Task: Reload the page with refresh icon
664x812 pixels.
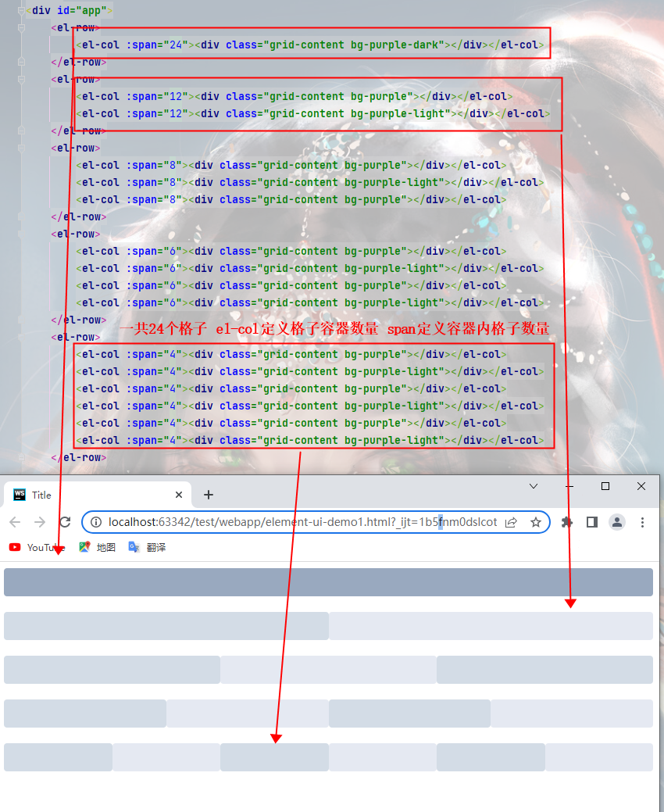Action: click(65, 522)
